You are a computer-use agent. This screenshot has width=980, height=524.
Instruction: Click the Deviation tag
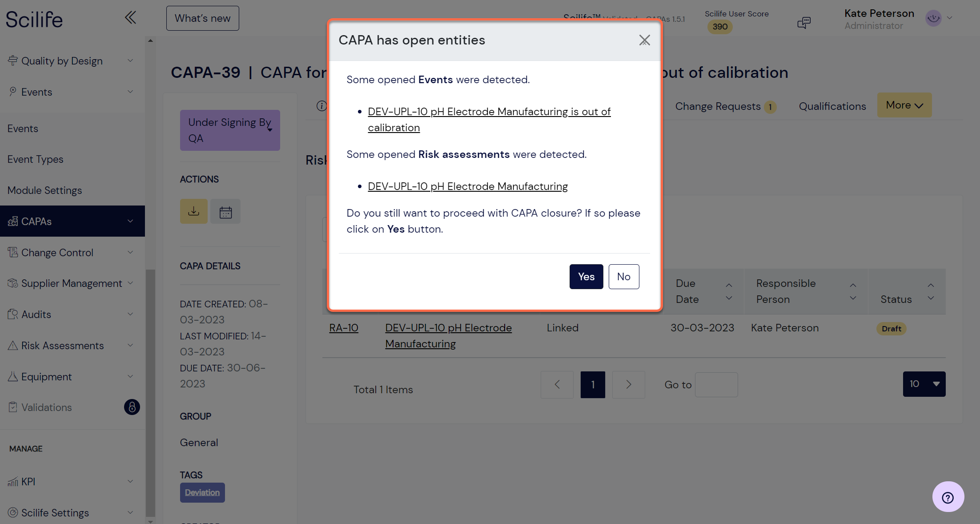tap(202, 492)
